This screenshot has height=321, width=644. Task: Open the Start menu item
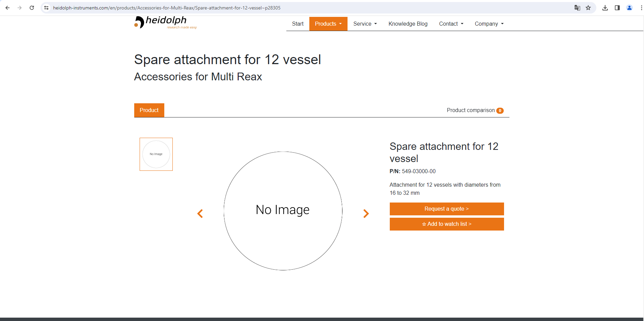(x=298, y=24)
